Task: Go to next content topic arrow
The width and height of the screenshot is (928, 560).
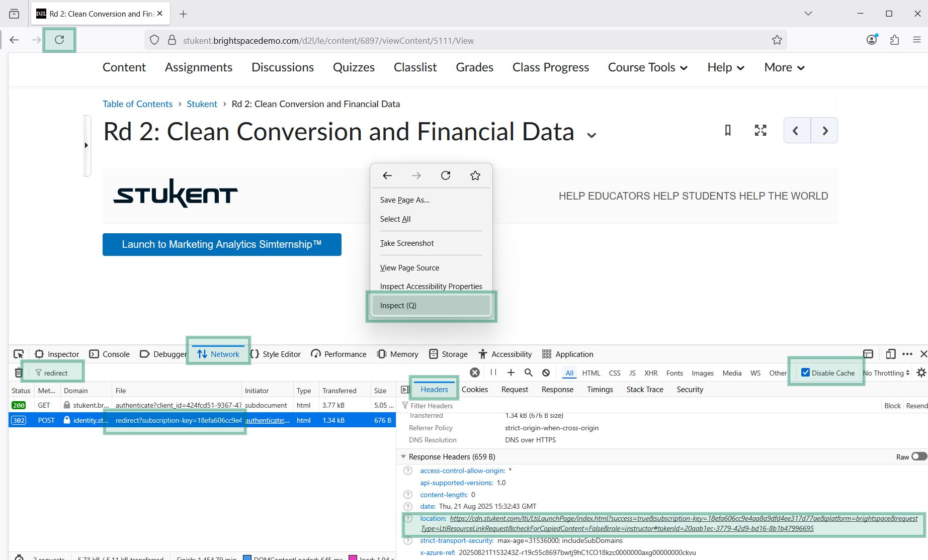Action: [x=824, y=131]
